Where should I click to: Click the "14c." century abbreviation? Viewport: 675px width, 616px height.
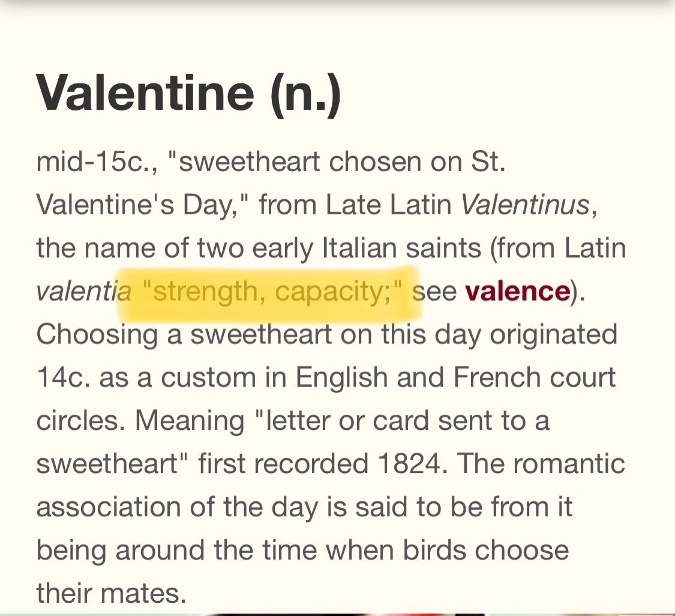pos(63,378)
